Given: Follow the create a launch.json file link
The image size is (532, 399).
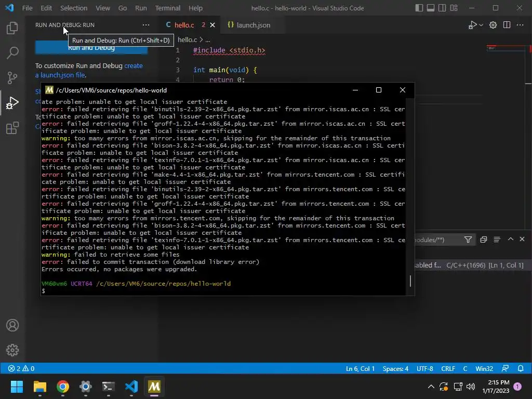Looking at the screenshot, I should (x=89, y=70).
